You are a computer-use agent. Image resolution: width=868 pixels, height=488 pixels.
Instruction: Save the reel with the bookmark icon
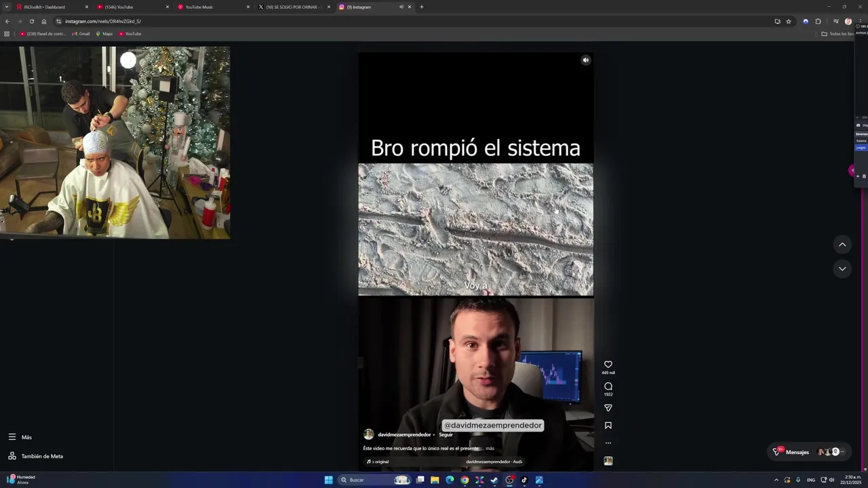[x=608, y=426]
